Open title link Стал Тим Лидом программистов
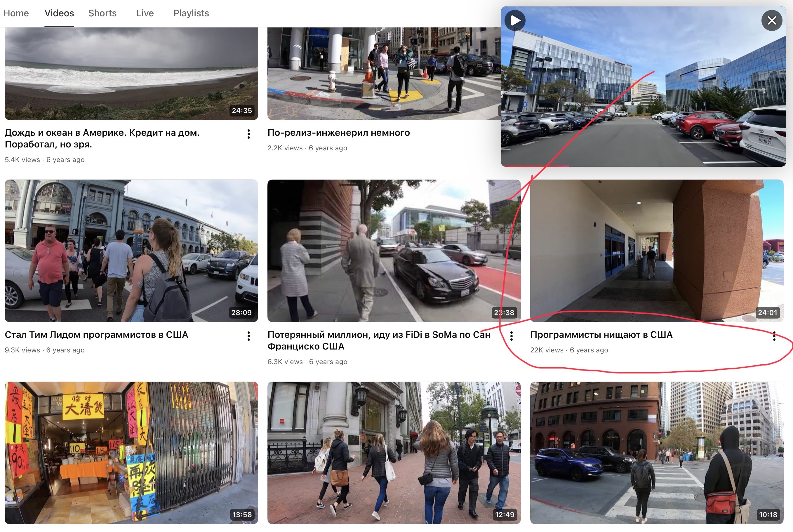 coord(96,335)
